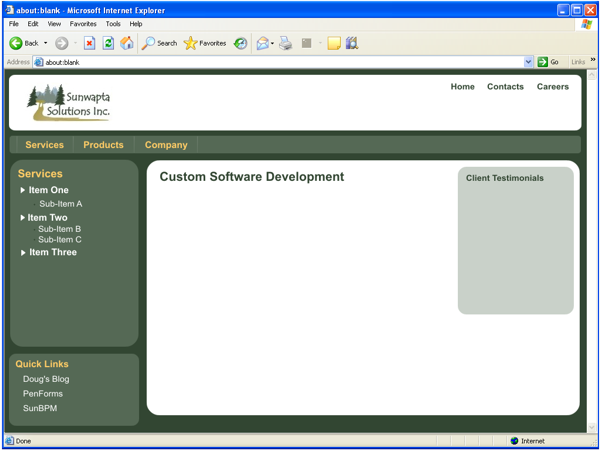Viewport: 600px width, 450px height.
Task: Expand the Item One tree arrow
Action: pos(24,190)
